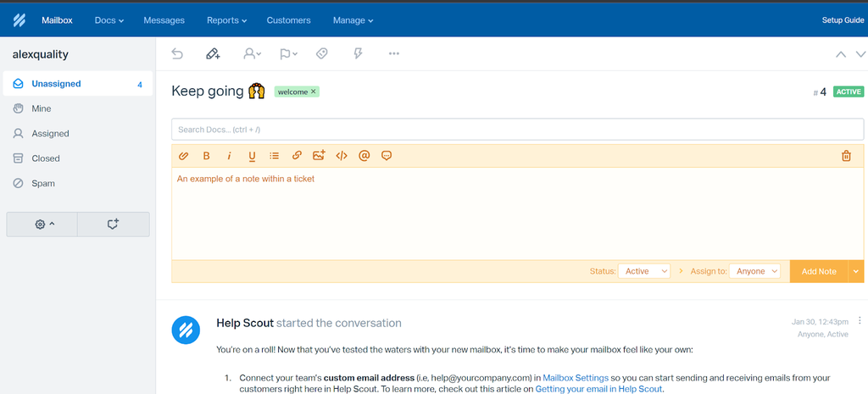Discard the note with trash icon
The image size is (868, 394).
coord(847,156)
